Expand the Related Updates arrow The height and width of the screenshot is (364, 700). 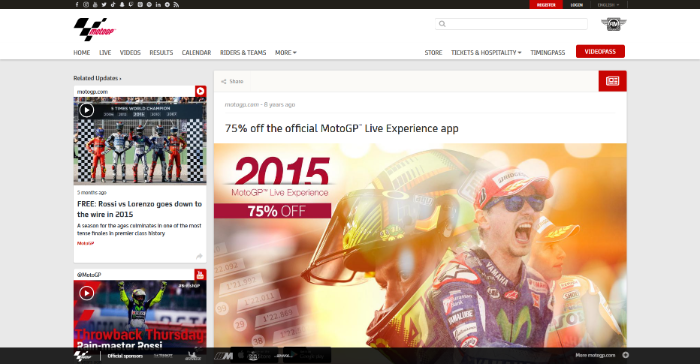[120, 79]
